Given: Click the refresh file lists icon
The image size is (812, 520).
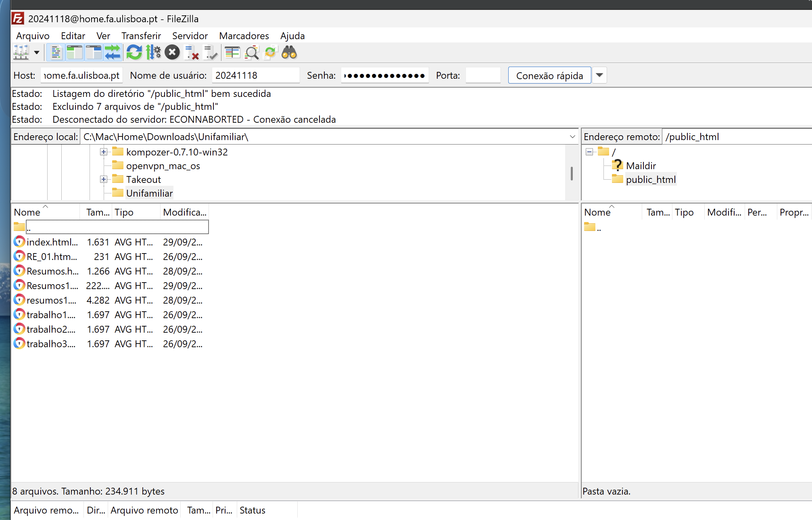Looking at the screenshot, I should pos(134,52).
